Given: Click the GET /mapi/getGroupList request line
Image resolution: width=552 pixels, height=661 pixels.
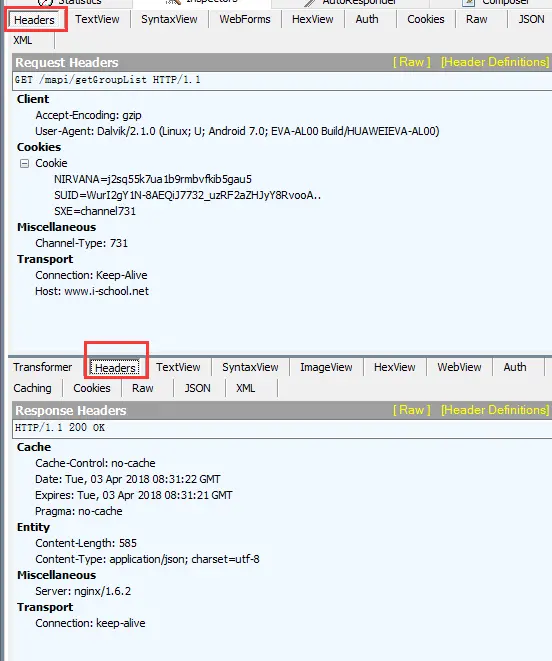Looking at the screenshot, I should (282, 80).
